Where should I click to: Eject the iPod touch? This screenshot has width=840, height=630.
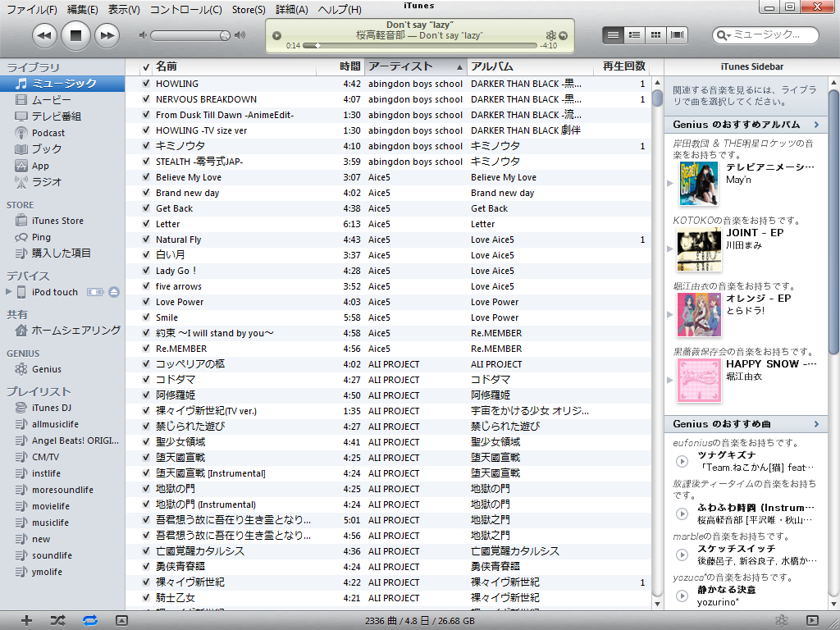pyautogui.click(x=114, y=292)
